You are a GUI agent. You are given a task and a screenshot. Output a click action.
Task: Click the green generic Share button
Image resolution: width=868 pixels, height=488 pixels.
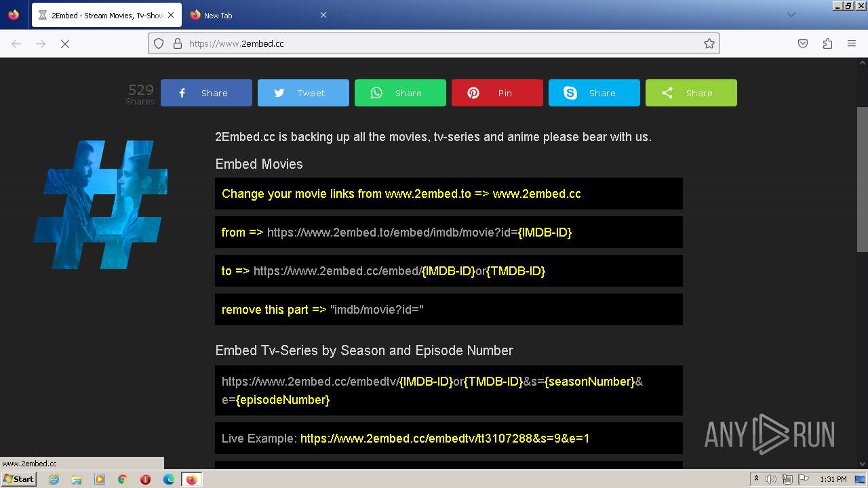click(x=691, y=93)
